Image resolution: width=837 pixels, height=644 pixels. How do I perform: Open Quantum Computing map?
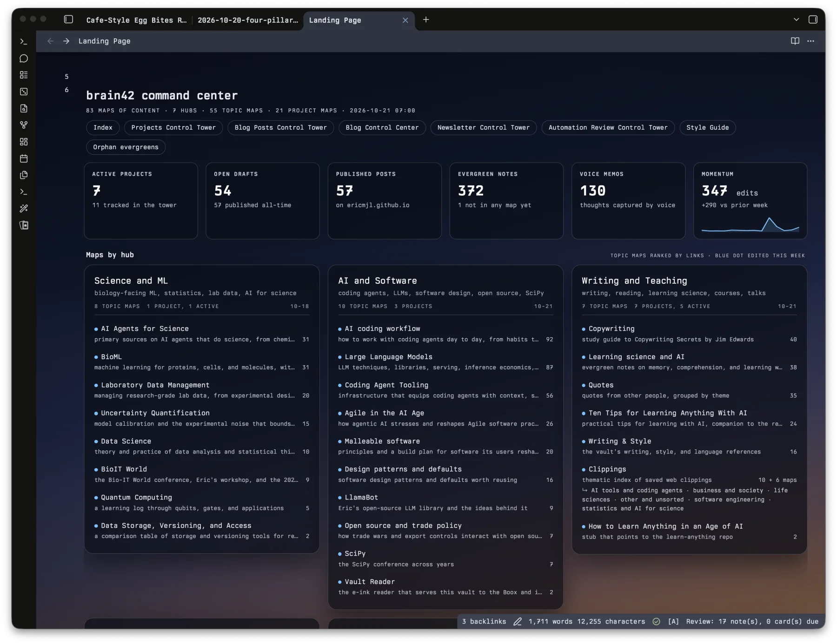tap(136, 498)
